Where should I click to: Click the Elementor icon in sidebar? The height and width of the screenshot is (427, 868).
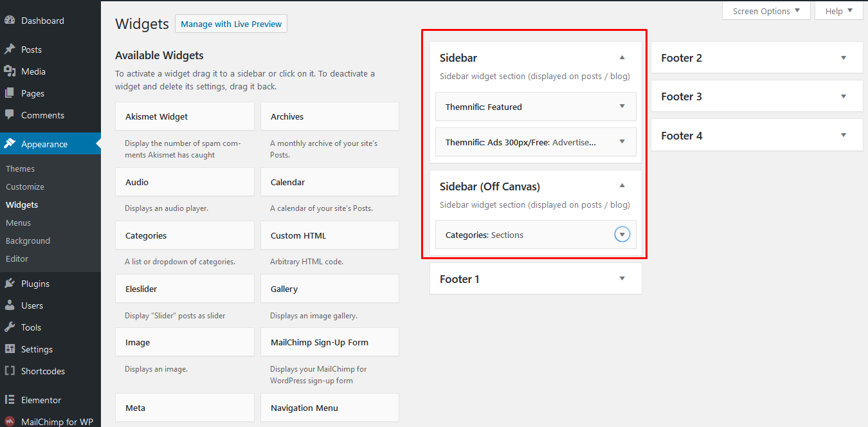click(x=10, y=400)
